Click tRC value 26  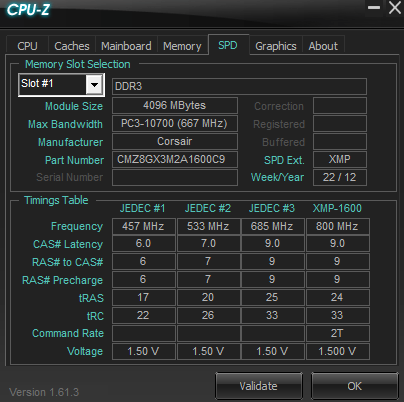pyautogui.click(x=208, y=315)
